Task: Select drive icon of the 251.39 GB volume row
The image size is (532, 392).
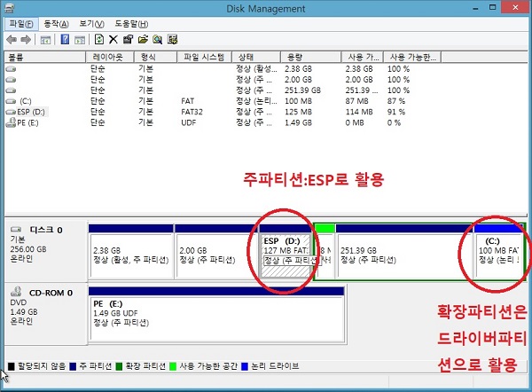Action: (x=11, y=90)
